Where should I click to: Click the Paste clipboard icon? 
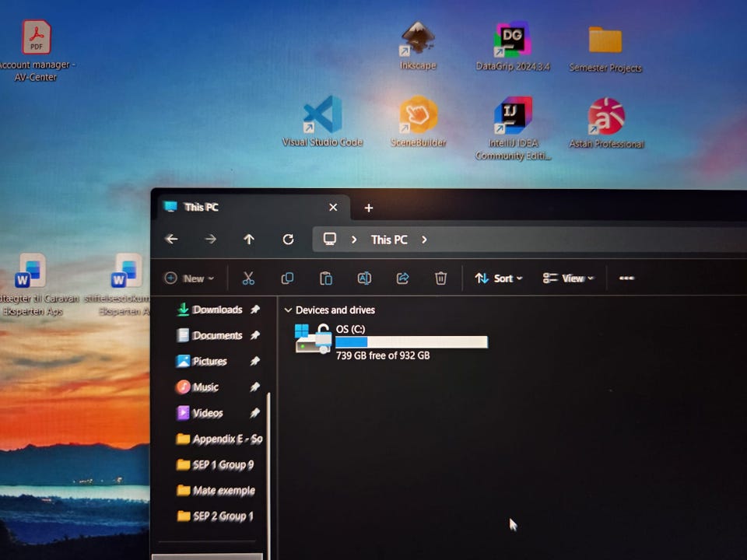click(326, 278)
